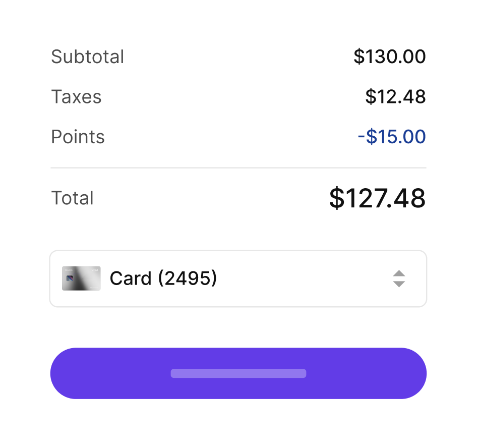Viewport: 478px width, 448px height.
Task: Click the up-down chevron on card selector
Action: (x=398, y=278)
